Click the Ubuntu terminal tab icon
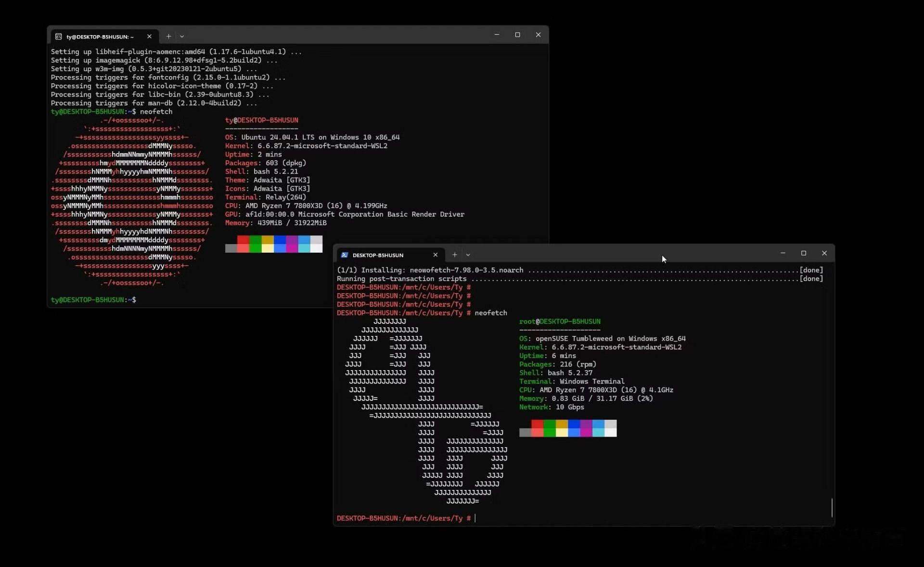924x567 pixels. (59, 37)
